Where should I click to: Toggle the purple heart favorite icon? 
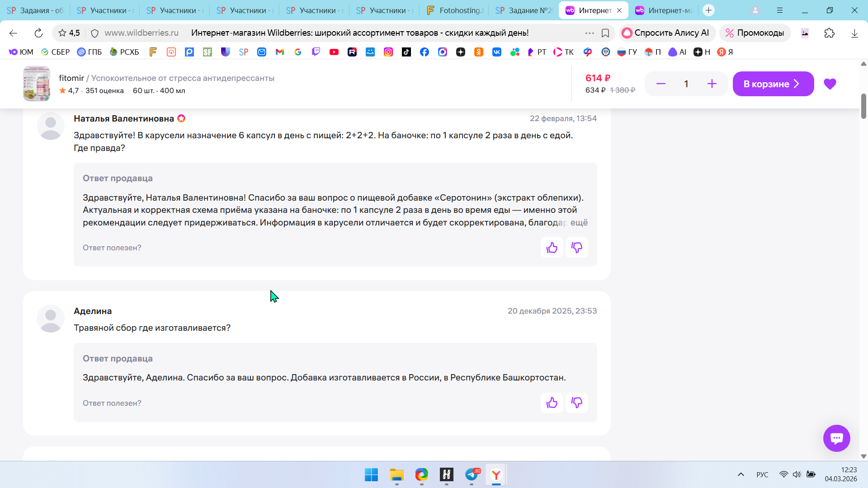[830, 84]
